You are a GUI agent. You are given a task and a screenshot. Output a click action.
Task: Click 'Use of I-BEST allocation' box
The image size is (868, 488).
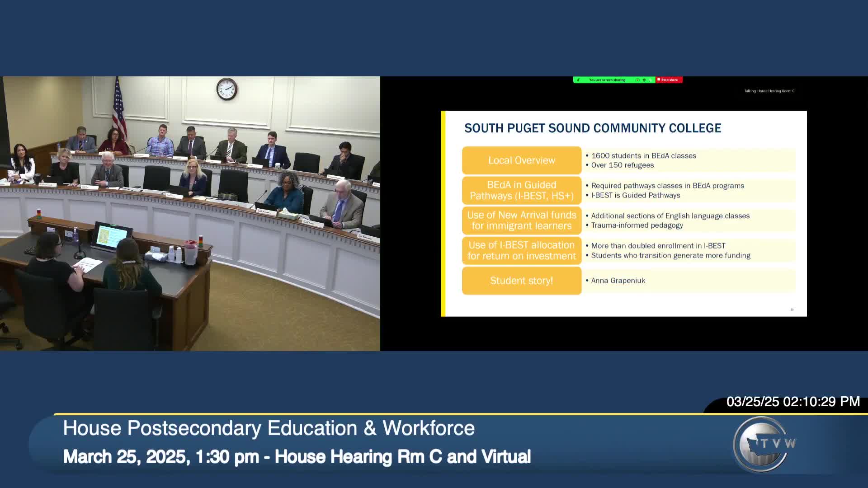[x=522, y=250]
